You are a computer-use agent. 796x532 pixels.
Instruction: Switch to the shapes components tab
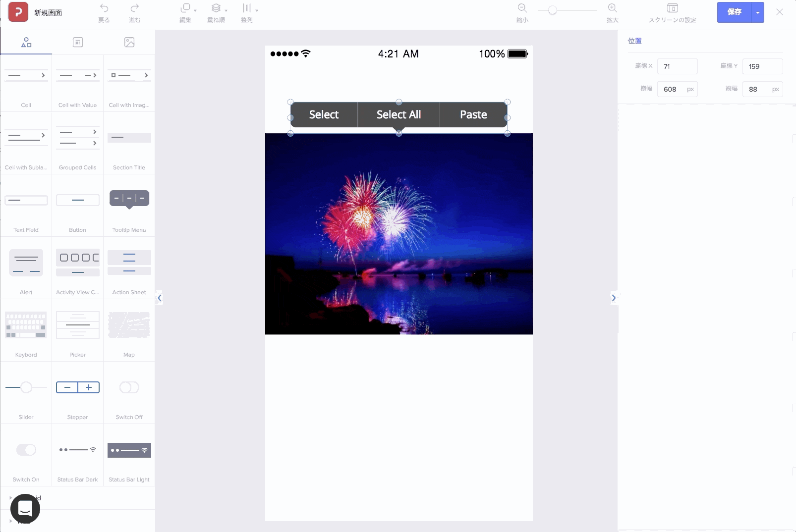pos(26,42)
